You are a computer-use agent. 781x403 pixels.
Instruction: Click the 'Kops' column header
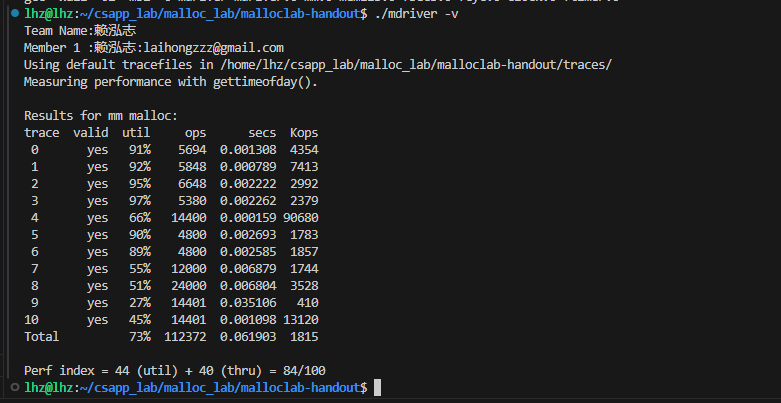(x=303, y=133)
